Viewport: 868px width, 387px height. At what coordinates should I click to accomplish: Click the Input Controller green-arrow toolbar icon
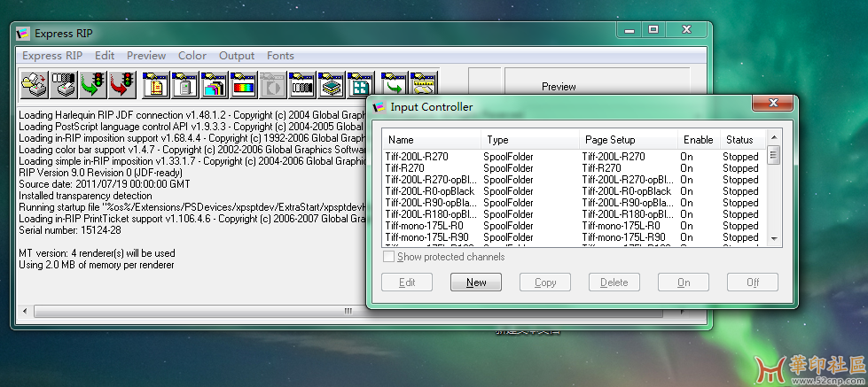[x=395, y=83]
